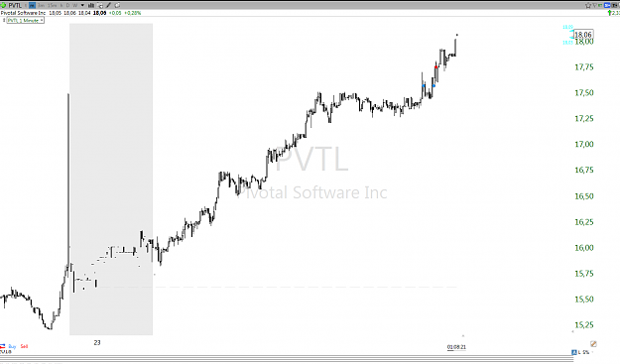Open the timeframe dropdown arrow
620x364 pixels.
(82, 6)
